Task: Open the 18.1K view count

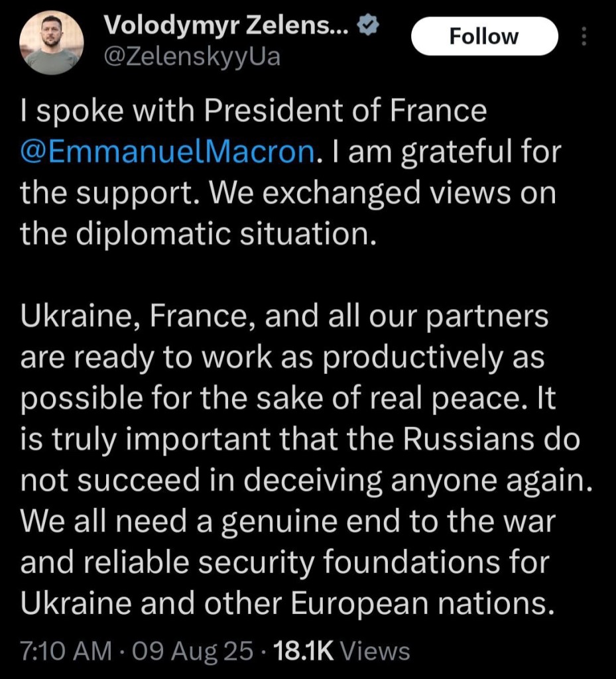Action: 306,650
